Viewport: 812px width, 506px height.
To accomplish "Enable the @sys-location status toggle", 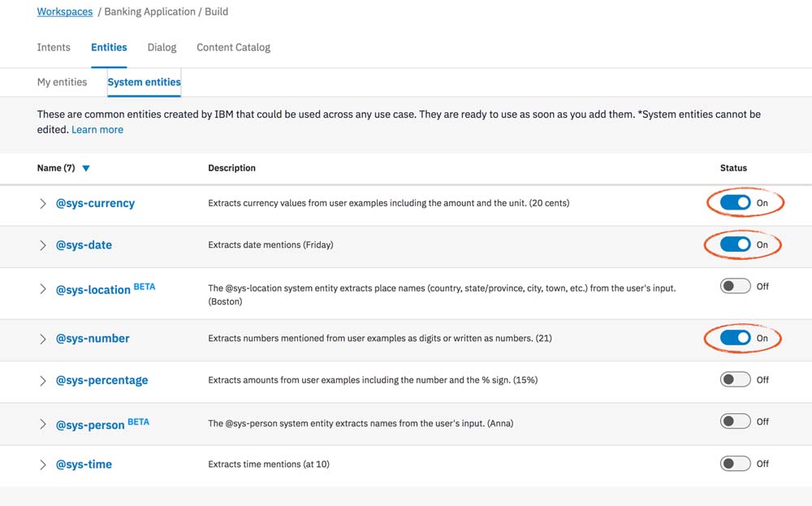I will point(735,287).
